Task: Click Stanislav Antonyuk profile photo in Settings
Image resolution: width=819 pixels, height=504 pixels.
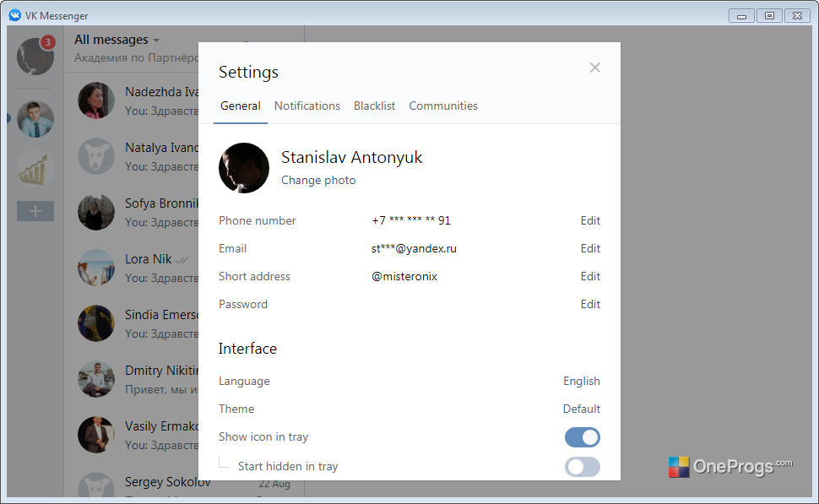Action: pyautogui.click(x=244, y=168)
